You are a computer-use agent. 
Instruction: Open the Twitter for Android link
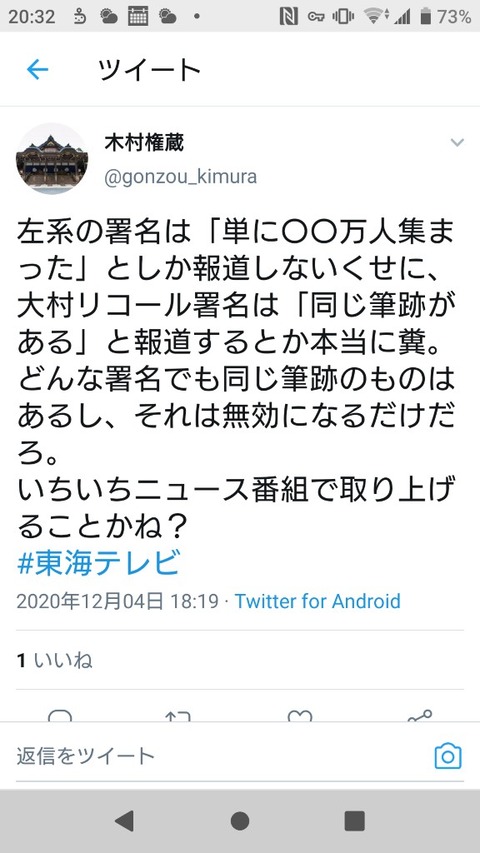[317, 601]
